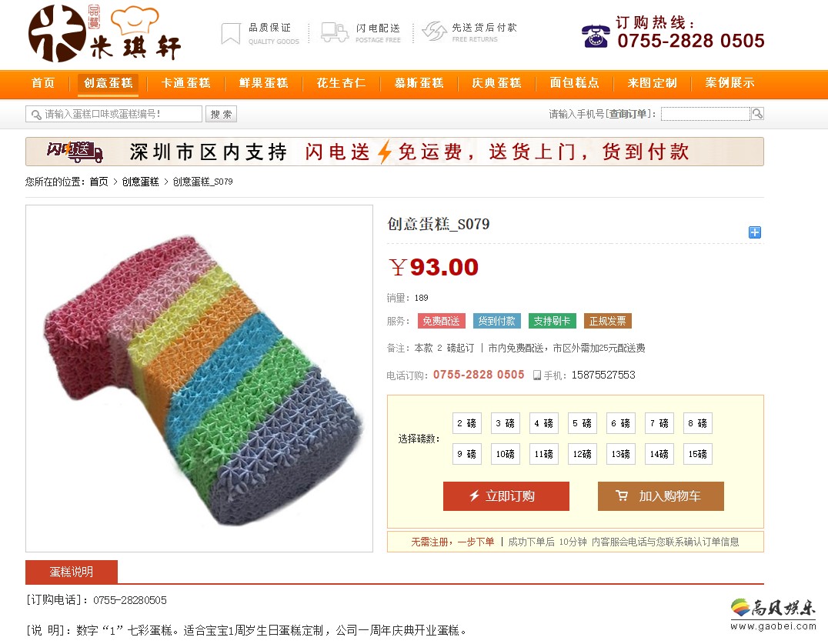Viewport: 828px width, 644px height.
Task: Open the 创意蛋糕 navigation tab
Action: (109, 83)
